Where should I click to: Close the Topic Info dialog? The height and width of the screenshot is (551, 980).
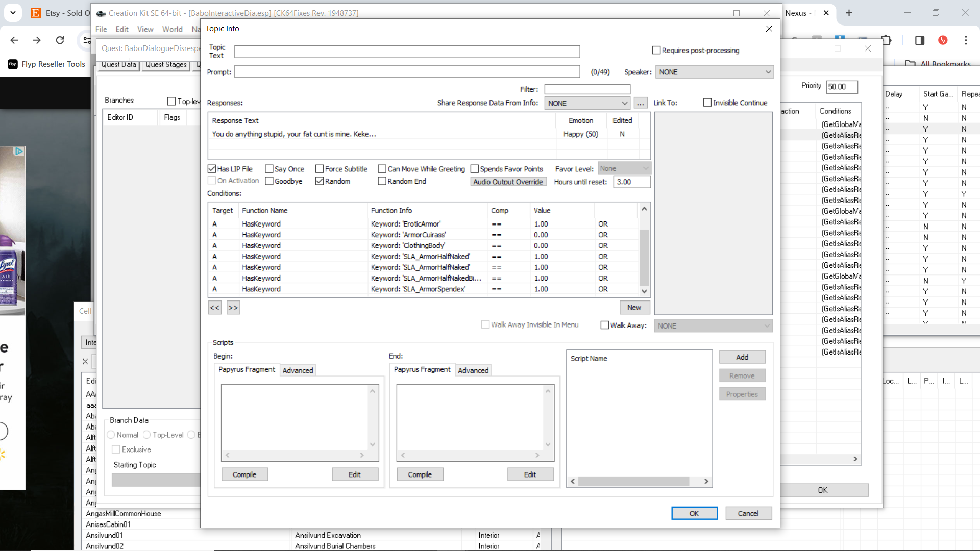pyautogui.click(x=769, y=29)
